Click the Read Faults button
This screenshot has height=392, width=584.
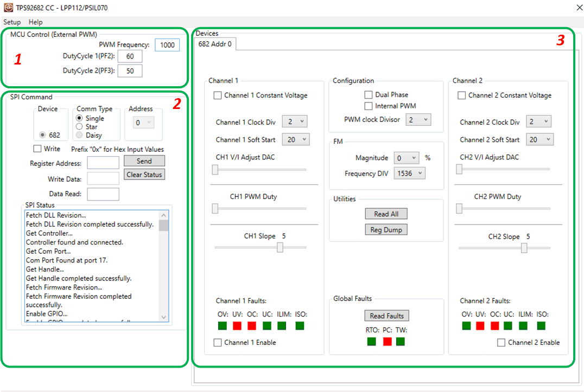(386, 316)
